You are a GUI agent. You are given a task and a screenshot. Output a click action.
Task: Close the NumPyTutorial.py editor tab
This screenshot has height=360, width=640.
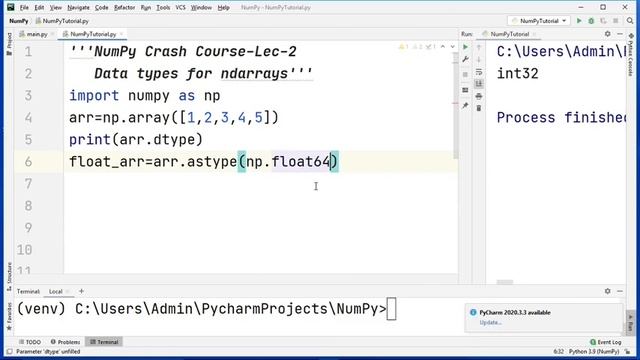(121, 34)
